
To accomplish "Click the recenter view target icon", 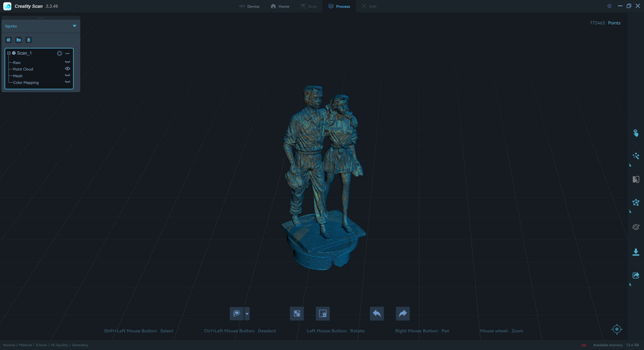I will [617, 329].
